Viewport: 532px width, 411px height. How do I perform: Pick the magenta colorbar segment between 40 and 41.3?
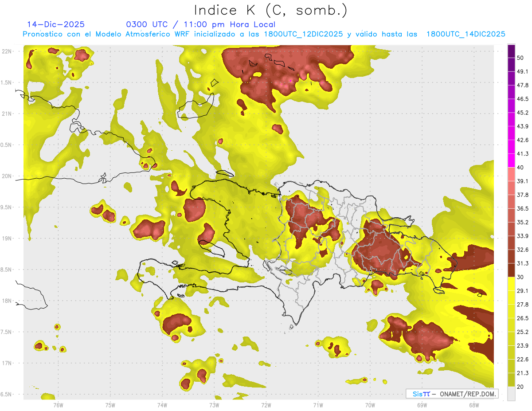point(511,160)
